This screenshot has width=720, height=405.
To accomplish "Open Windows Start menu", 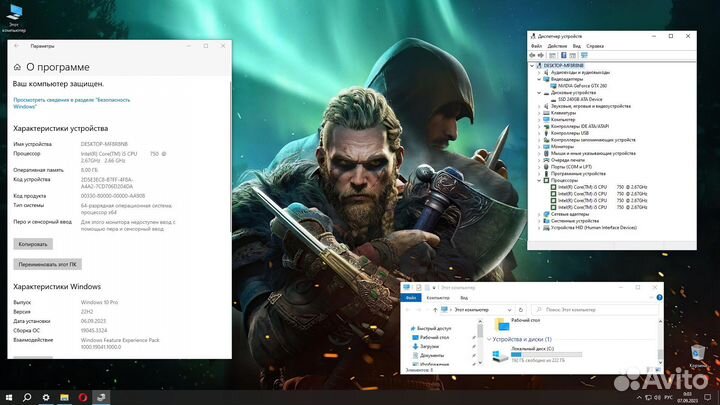I will point(9,397).
